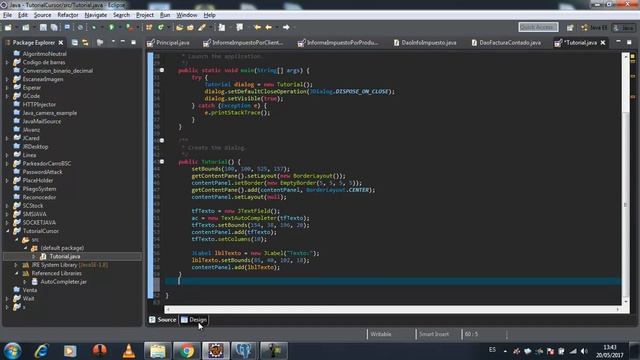
Task: Toggle fold marker beside the main method
Action: pos(162,70)
